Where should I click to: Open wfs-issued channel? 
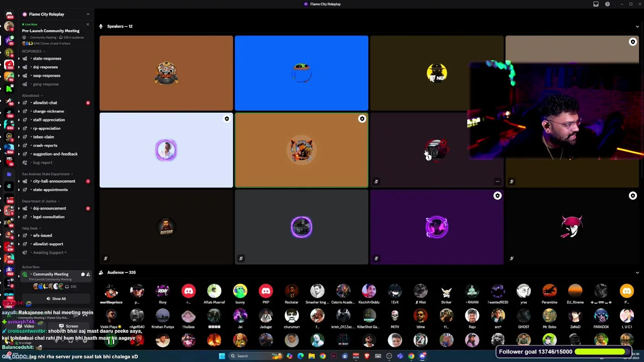coord(55,235)
